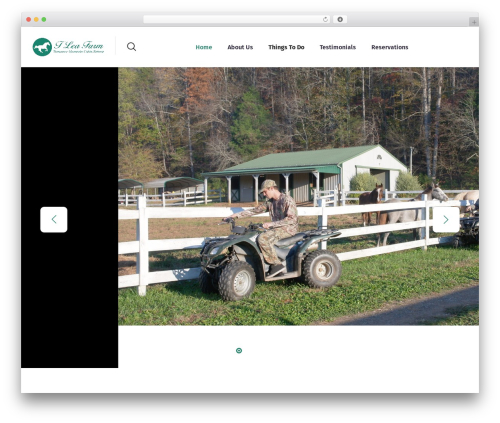Advance slider with right arrow button

(446, 219)
